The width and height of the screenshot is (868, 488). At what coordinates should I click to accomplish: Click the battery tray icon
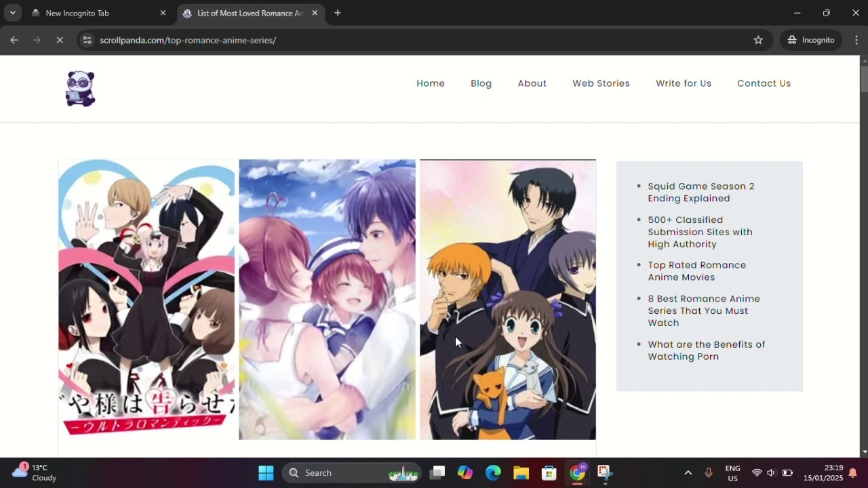[x=787, y=473]
